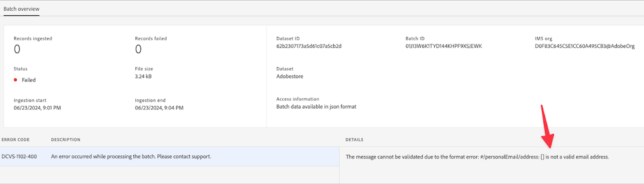The height and width of the screenshot is (184, 644).
Task: Click the Ingestion end timestamp
Action: point(159,108)
